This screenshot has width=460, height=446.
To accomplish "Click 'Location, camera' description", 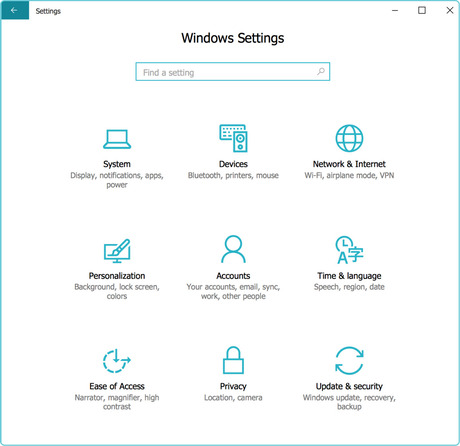I will pyautogui.click(x=233, y=398).
